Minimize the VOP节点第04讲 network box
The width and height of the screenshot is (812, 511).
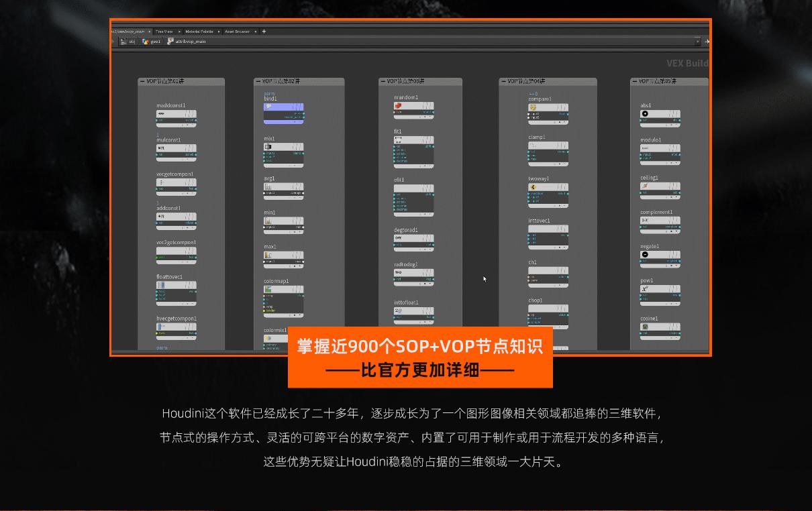[x=503, y=82]
